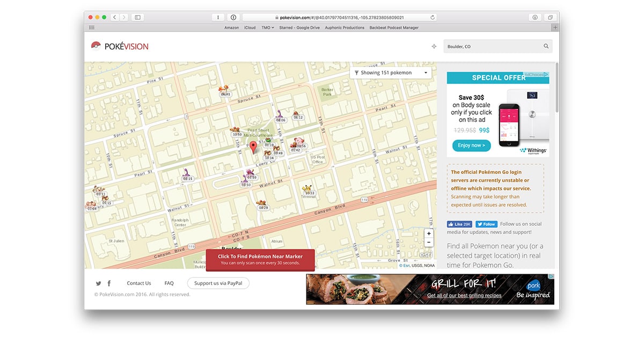The image size is (644, 337).
Task: Zoom out with the map minus button
Action: click(428, 243)
